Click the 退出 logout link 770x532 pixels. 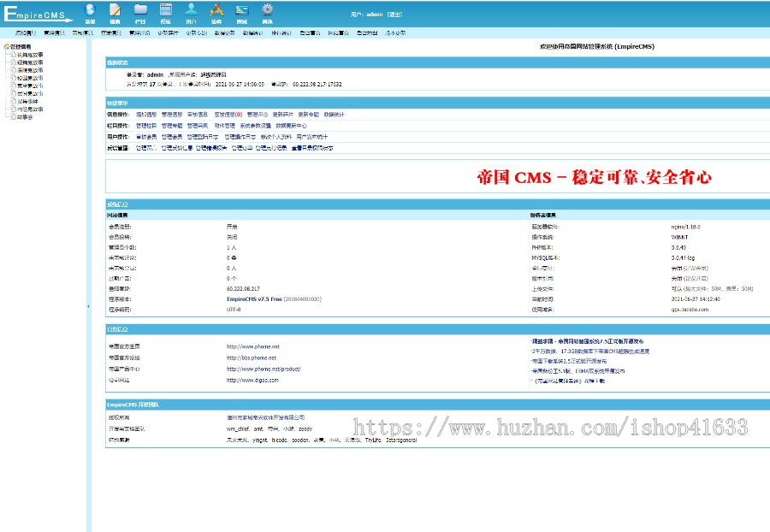coord(394,15)
